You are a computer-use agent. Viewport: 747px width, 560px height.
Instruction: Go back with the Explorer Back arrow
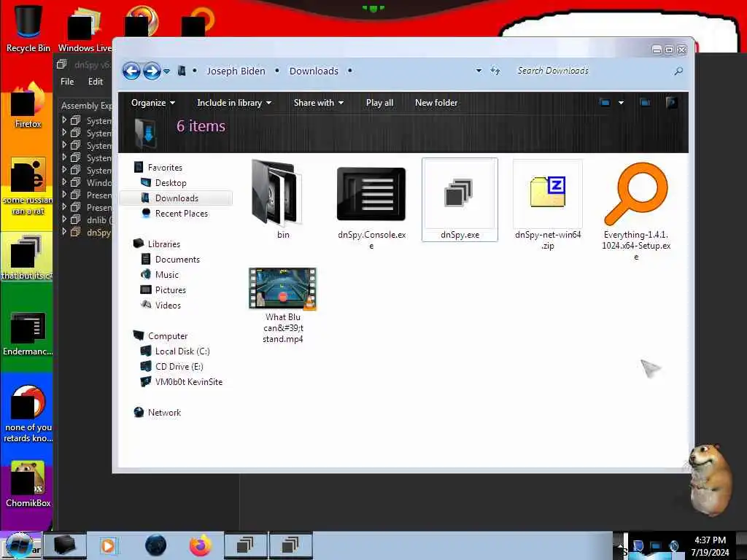tap(131, 71)
